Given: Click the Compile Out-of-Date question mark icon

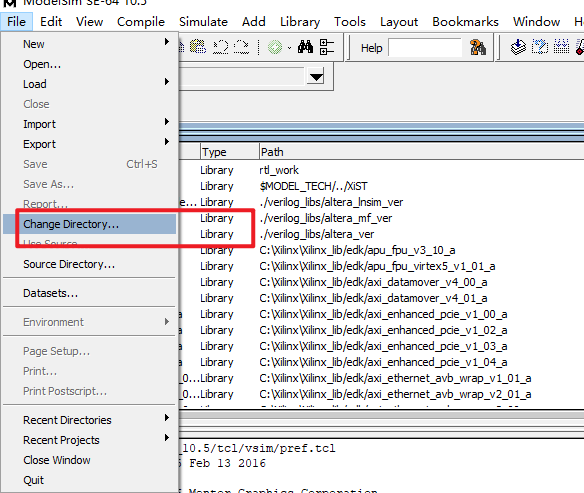Looking at the screenshot, I should coord(539,47).
